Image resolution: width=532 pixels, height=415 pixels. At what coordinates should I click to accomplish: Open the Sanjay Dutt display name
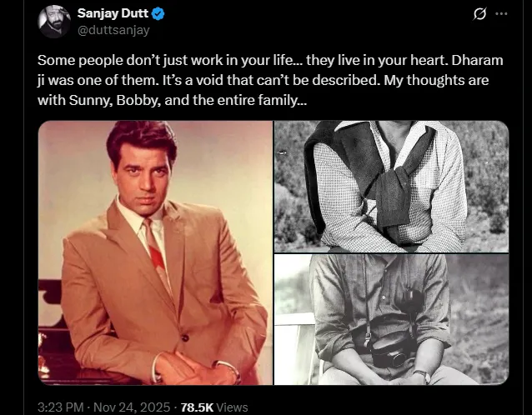point(113,14)
